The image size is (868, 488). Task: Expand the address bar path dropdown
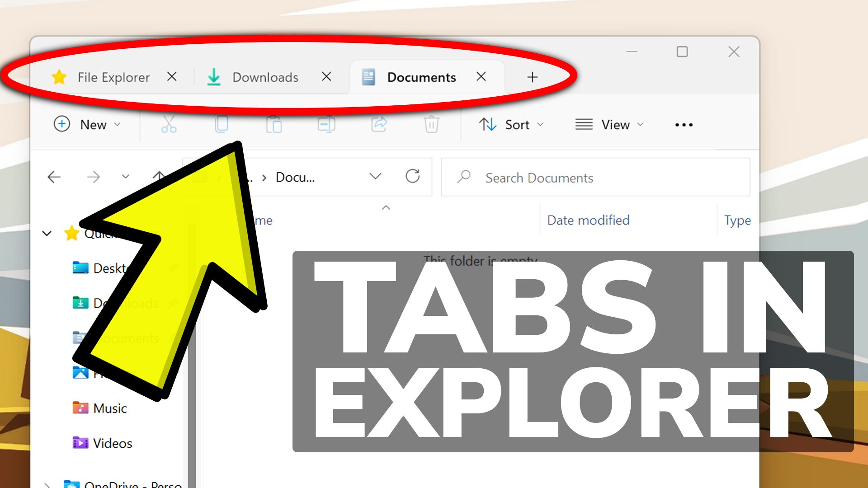(x=374, y=178)
